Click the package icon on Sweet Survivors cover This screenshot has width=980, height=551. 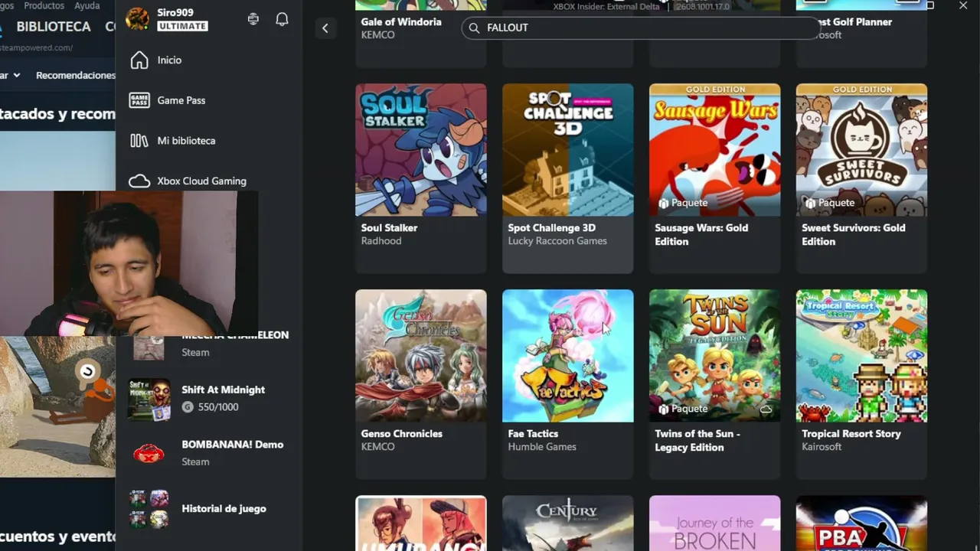810,203
